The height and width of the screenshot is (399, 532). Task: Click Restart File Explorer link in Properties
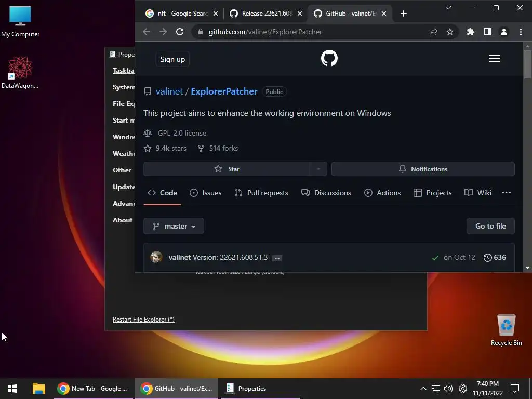coord(143,320)
